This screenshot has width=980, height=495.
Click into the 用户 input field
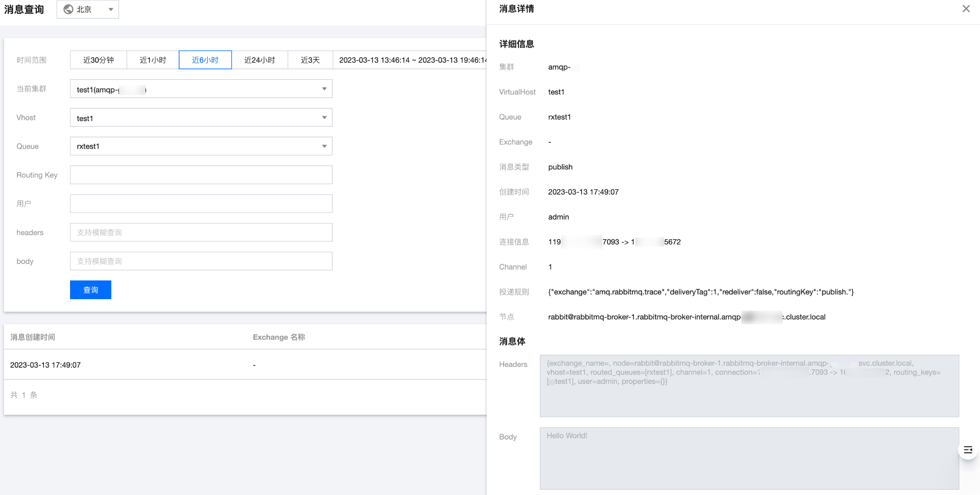coord(201,204)
